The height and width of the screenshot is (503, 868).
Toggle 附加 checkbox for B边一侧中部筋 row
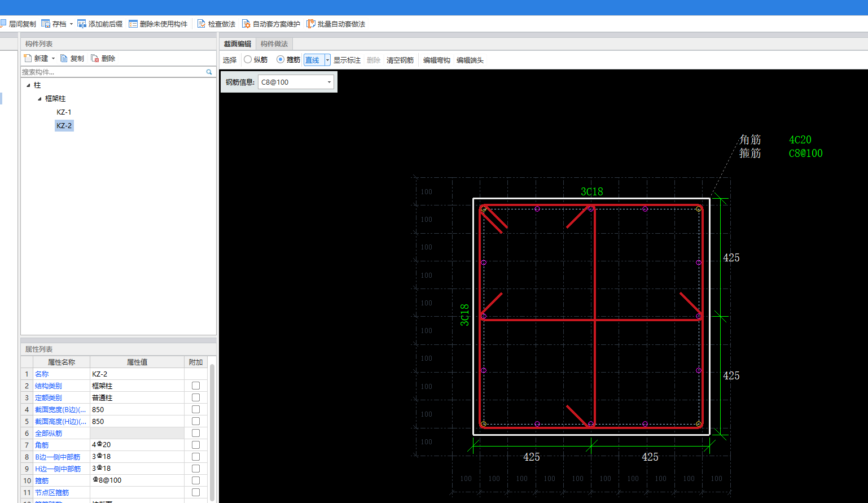[196, 457]
